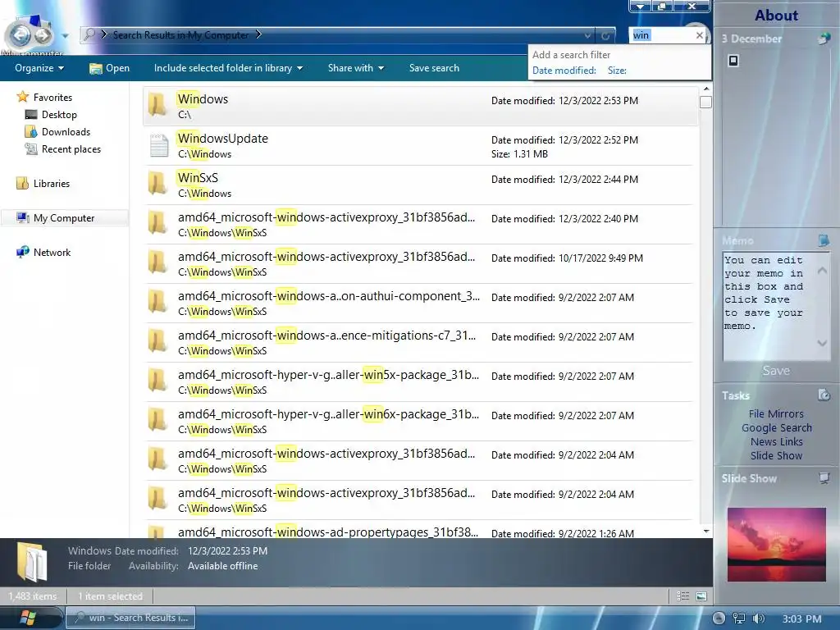This screenshot has width=840, height=630.
Task: Show hidden tray icons round button
Action: pyautogui.click(x=719, y=619)
